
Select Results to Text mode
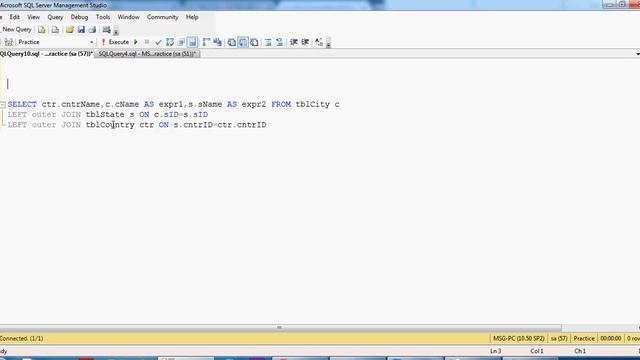pos(231,42)
